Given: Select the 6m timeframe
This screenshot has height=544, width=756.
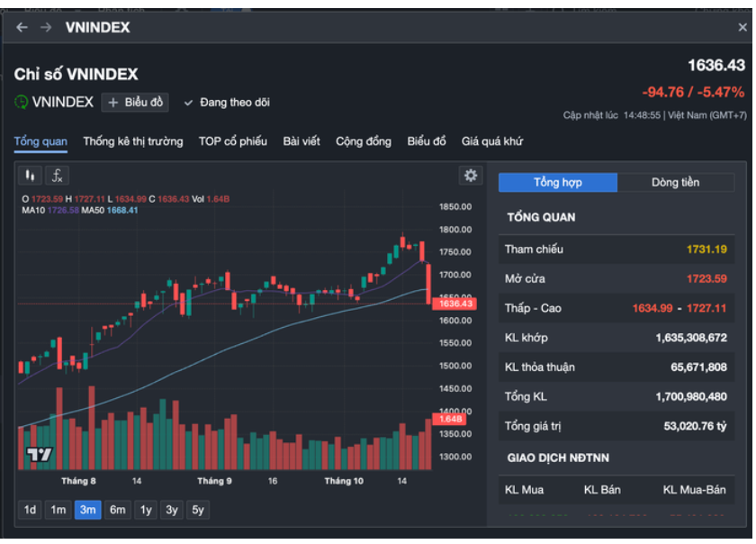Looking at the screenshot, I should [118, 510].
